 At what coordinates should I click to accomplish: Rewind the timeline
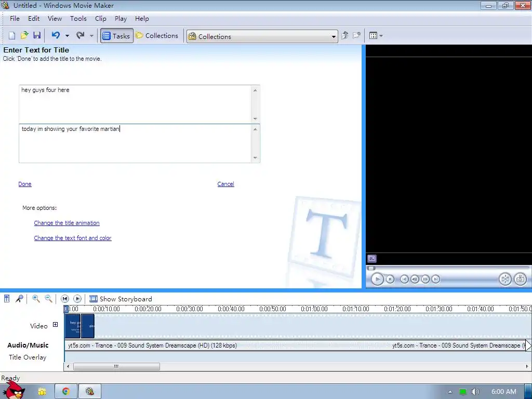tap(65, 299)
